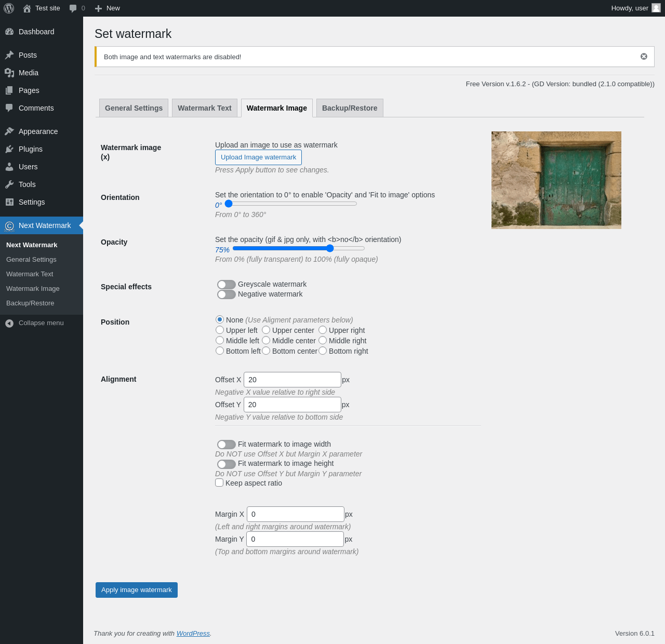
Task: Open Watermark Image submenu item
Action: 33,289
